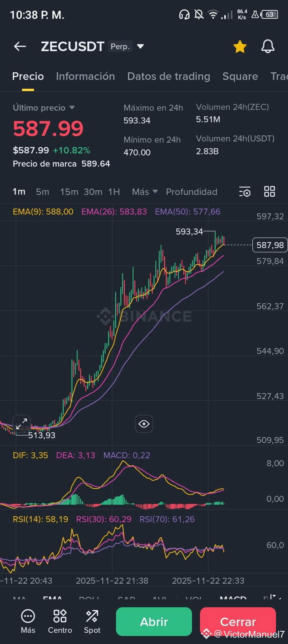The image size is (288, 644).
Task: Tap the EMA(9): 588,00 label
Action: pos(43,212)
